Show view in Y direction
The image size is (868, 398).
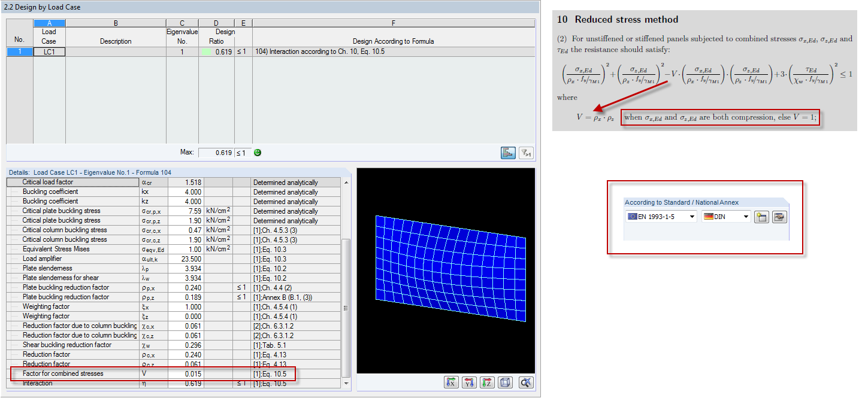coord(470,383)
